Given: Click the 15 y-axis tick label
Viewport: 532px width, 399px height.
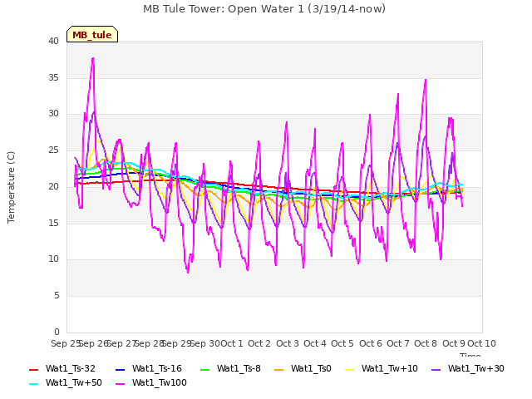Looking at the screenshot, I should (x=53, y=223).
